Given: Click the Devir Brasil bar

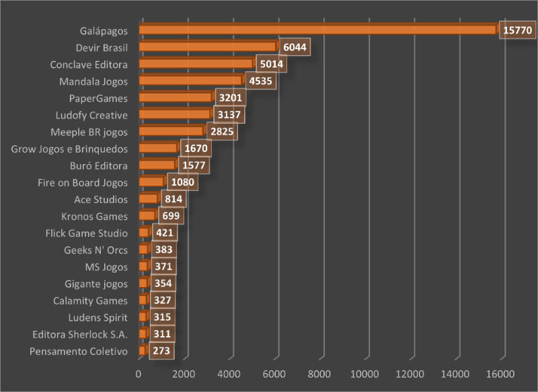Looking at the screenshot, I should point(207,46).
